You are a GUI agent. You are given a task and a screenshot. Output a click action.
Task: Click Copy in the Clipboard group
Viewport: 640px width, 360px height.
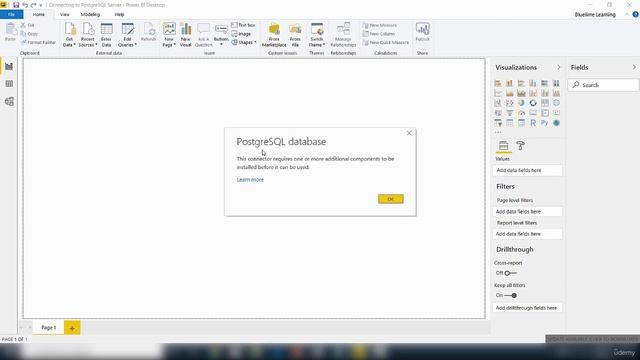pyautogui.click(x=29, y=34)
